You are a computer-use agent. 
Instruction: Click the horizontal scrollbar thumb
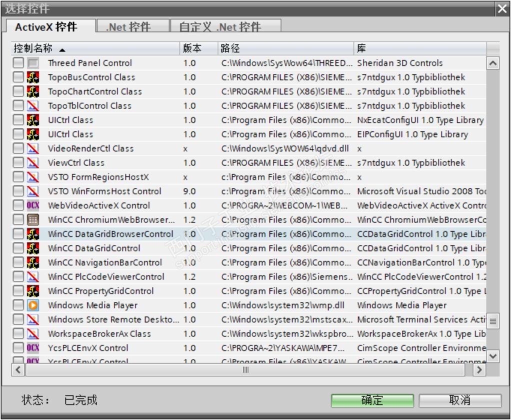pos(245,370)
